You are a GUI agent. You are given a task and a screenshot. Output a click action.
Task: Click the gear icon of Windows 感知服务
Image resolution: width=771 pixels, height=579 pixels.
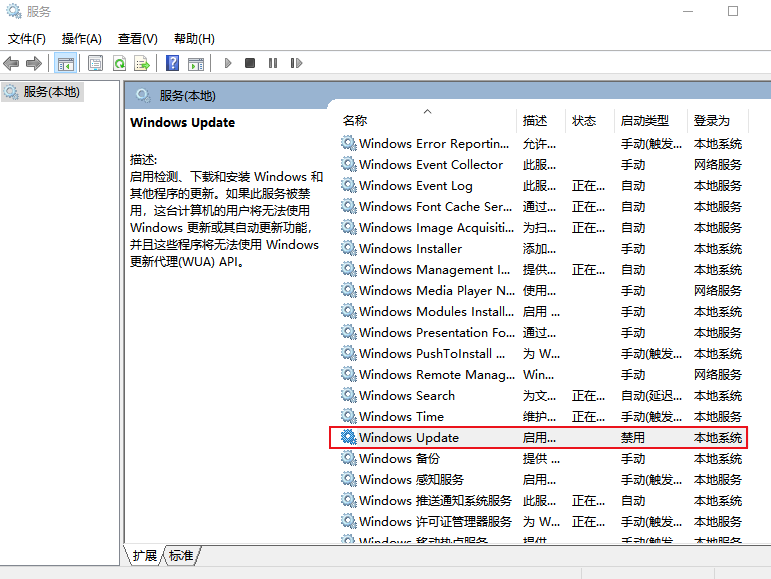[349, 479]
